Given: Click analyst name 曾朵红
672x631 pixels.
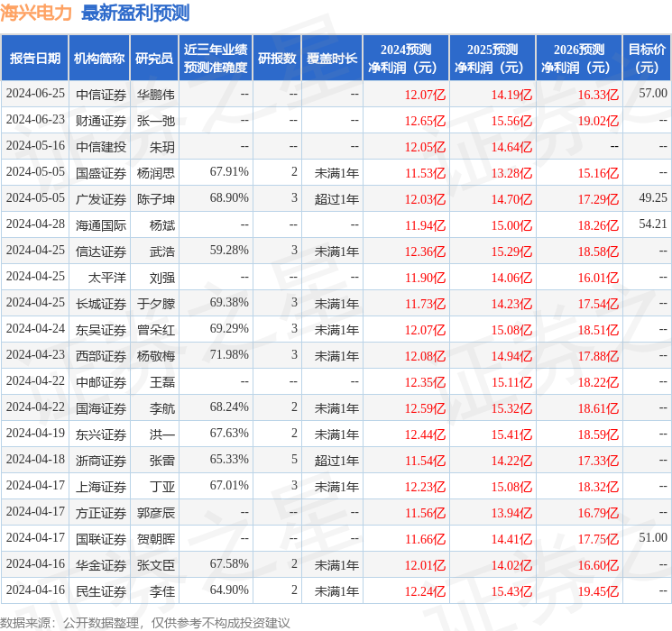Looking at the screenshot, I should point(156,330).
